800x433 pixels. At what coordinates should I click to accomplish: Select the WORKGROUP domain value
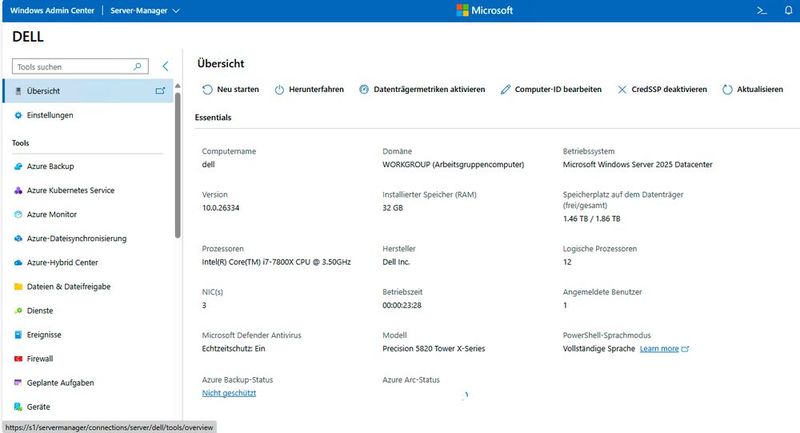coord(453,164)
